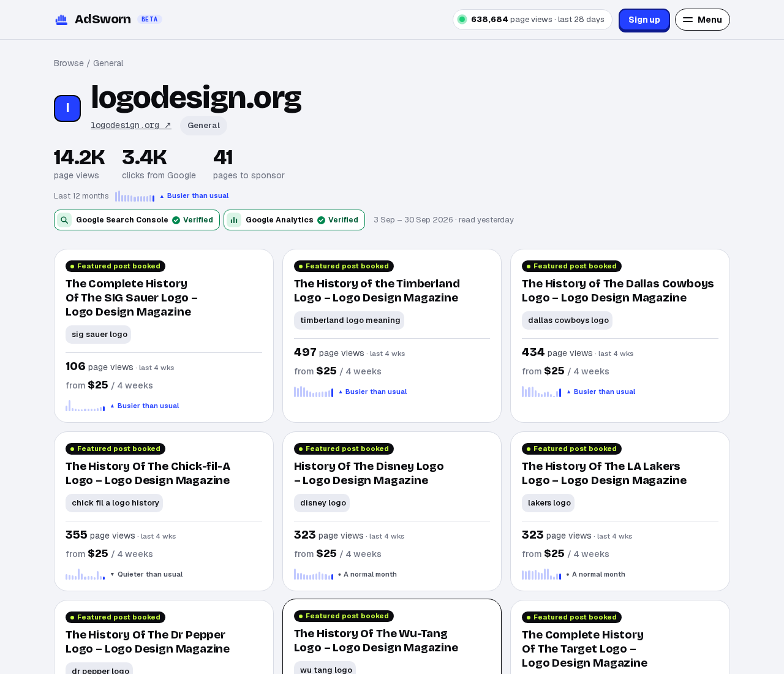The width and height of the screenshot is (784, 674).
Task: Click the 'timberland logo meaning' keyword tag
Action: click(x=349, y=320)
